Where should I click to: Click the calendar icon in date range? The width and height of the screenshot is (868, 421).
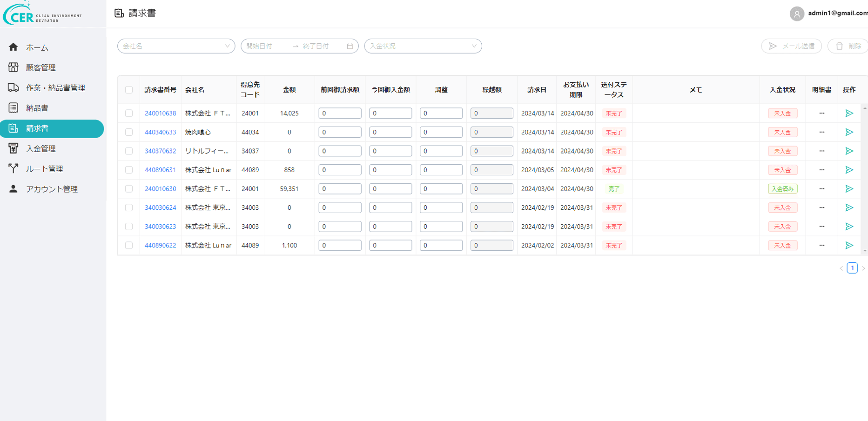(350, 46)
